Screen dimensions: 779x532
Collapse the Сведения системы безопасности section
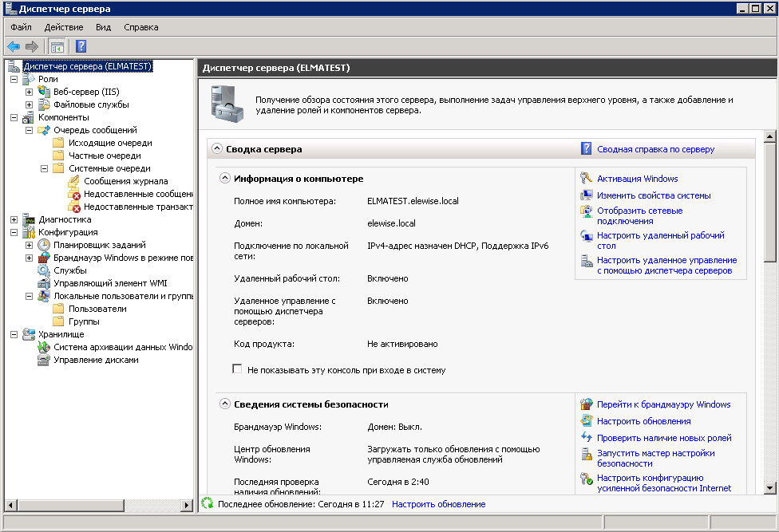pos(225,404)
